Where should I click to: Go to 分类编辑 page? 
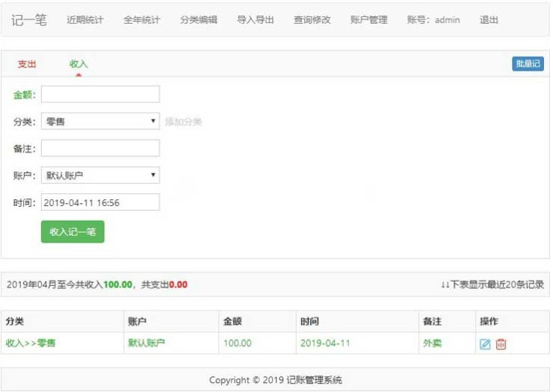click(x=199, y=19)
